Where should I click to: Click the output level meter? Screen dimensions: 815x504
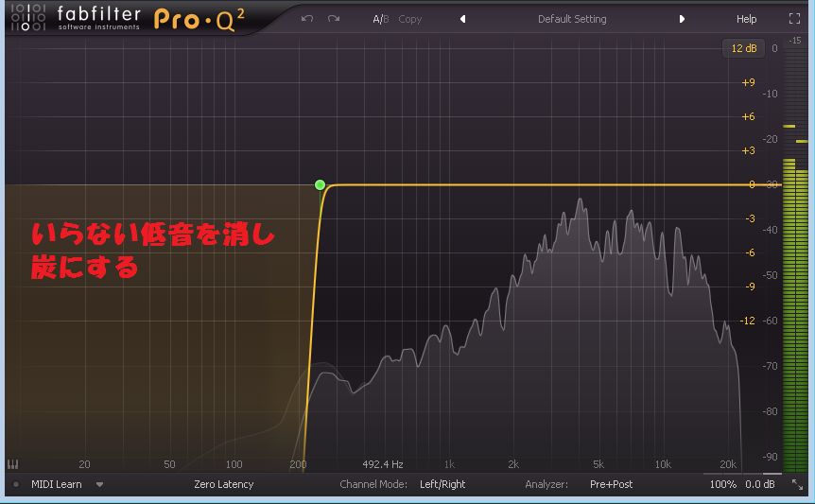tap(795, 254)
